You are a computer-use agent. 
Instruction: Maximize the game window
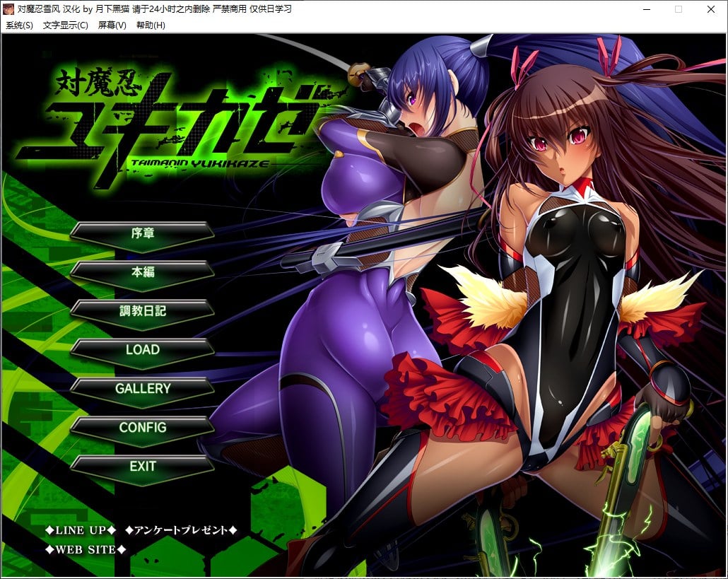679,9
